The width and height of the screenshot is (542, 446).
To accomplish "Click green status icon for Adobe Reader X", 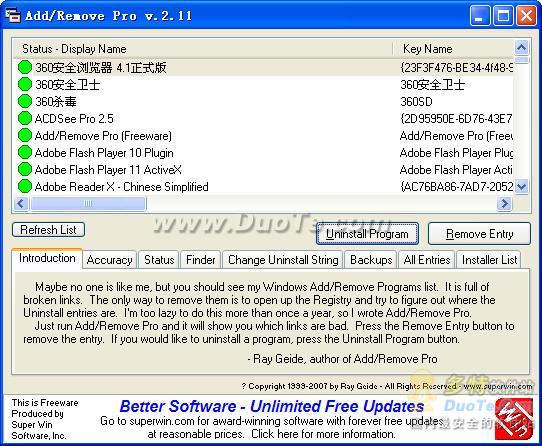I will point(25,186).
